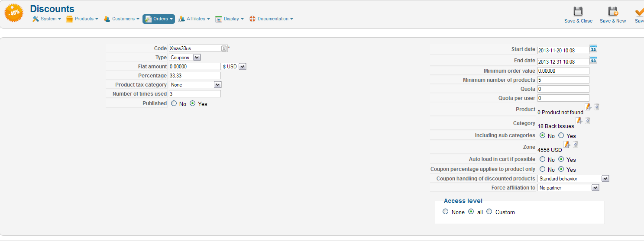Open the Product tax category dropdown
The image size is (644, 241).
click(x=195, y=85)
